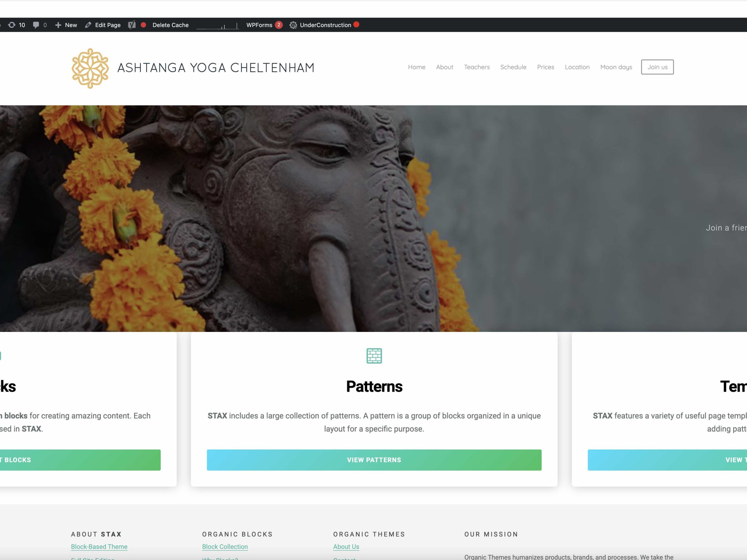Click the Edit Page pencil icon
747x560 pixels.
(88, 25)
